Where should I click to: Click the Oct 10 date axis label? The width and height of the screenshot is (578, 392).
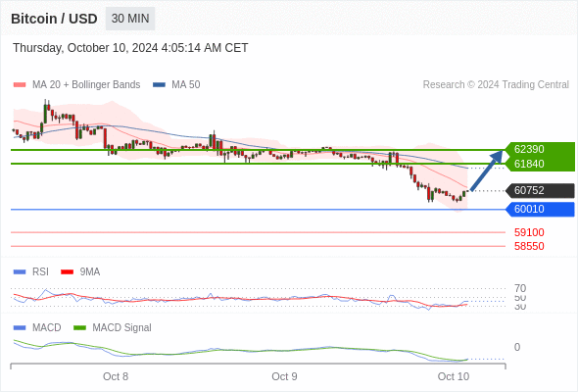pos(454,376)
